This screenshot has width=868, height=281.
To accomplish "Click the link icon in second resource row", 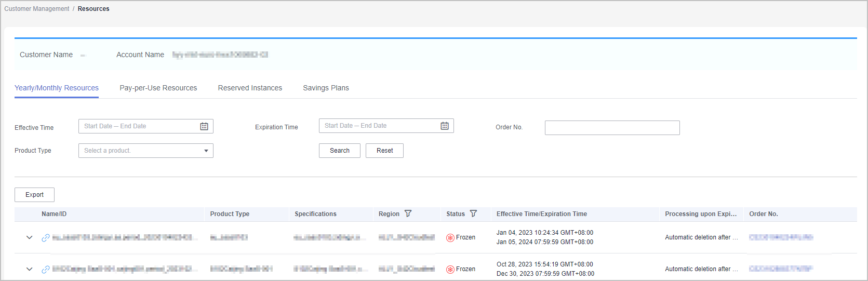I will (x=46, y=269).
